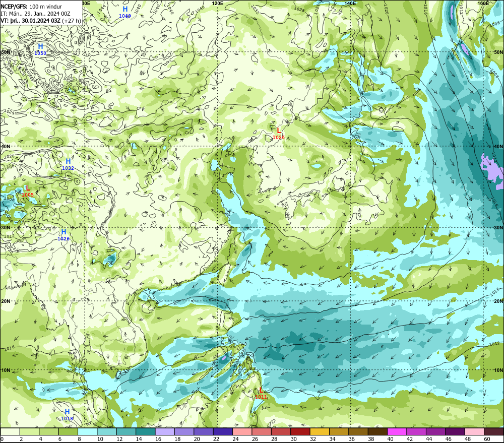Click the legend value 30

(294, 439)
